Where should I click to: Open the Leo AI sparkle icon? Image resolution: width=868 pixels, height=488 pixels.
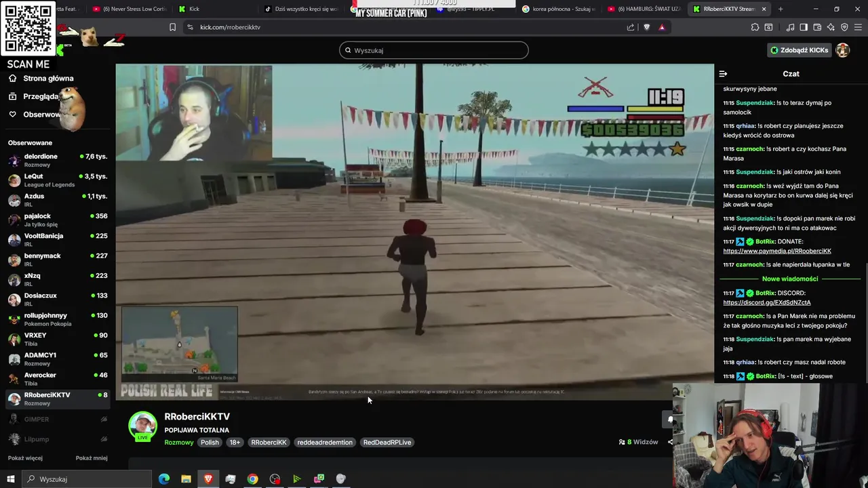[x=831, y=27]
